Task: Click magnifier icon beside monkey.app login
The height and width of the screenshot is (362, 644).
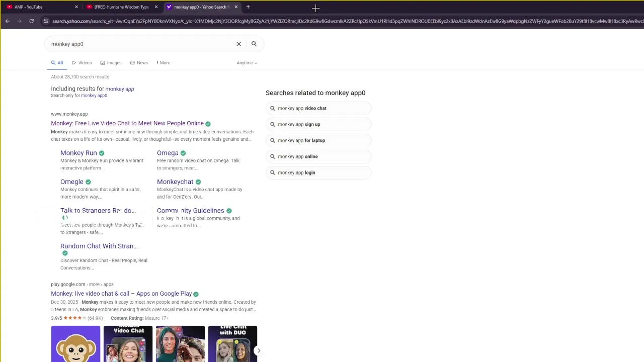Action: point(273,172)
